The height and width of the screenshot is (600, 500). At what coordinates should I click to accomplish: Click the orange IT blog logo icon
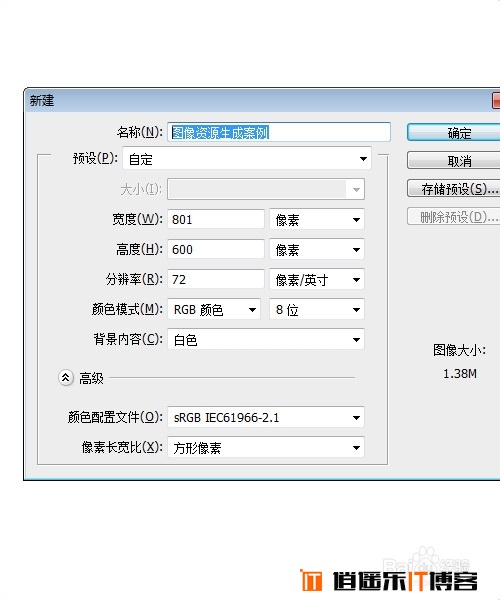(311, 580)
